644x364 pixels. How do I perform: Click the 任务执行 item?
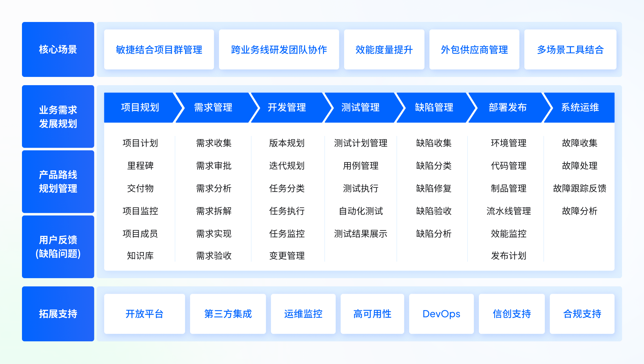(x=287, y=211)
